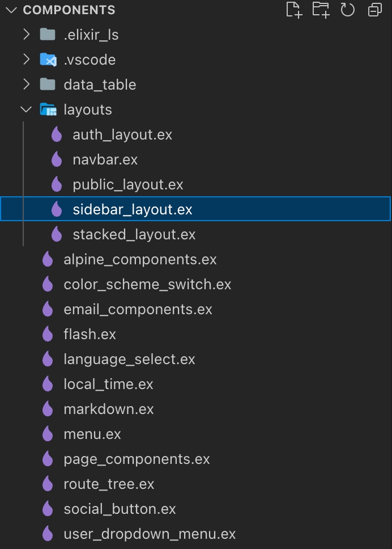The width and height of the screenshot is (392, 549).
Task: Click the New Folder icon
Action: (x=321, y=10)
